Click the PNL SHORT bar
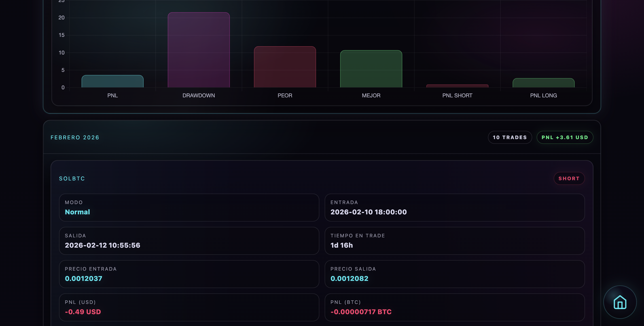644x326 pixels. [x=457, y=86]
